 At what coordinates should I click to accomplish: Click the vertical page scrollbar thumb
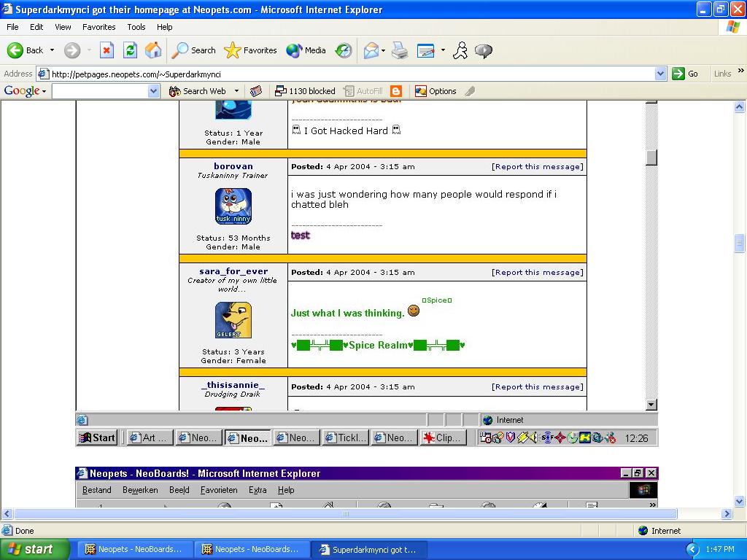coord(740,244)
